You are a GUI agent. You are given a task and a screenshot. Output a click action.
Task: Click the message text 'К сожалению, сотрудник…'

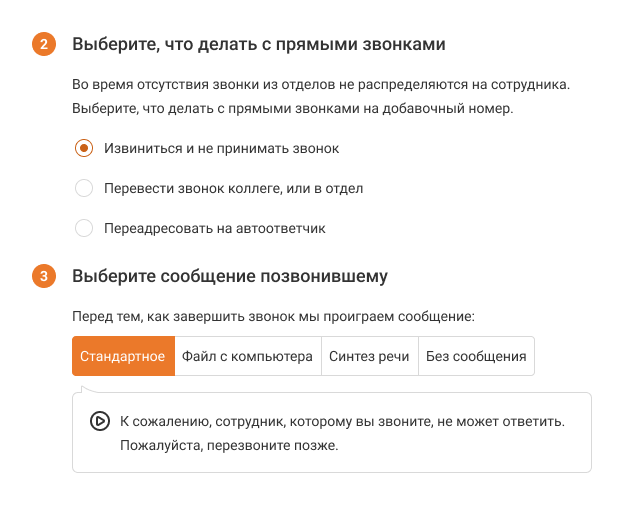(x=342, y=421)
